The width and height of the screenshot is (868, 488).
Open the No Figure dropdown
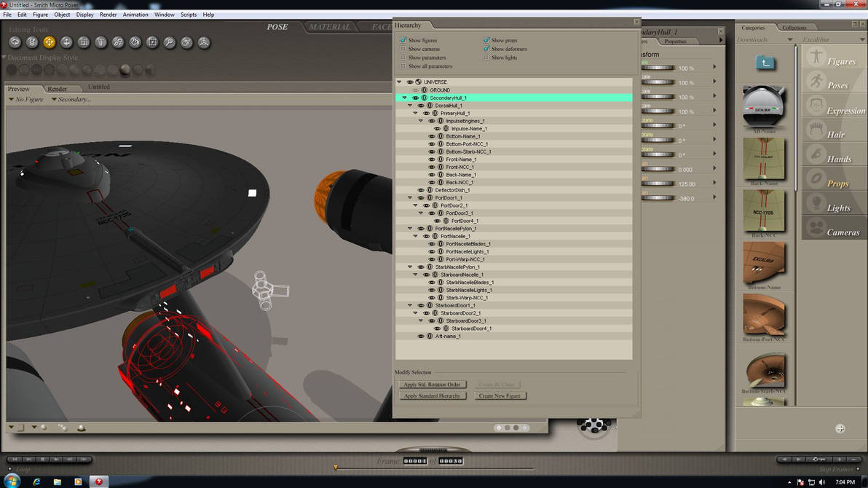click(26, 99)
